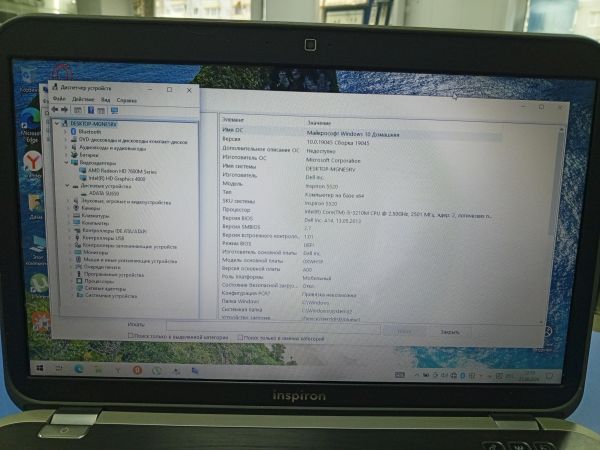Click the Камеры camera icon in tree

pyautogui.click(x=76, y=208)
